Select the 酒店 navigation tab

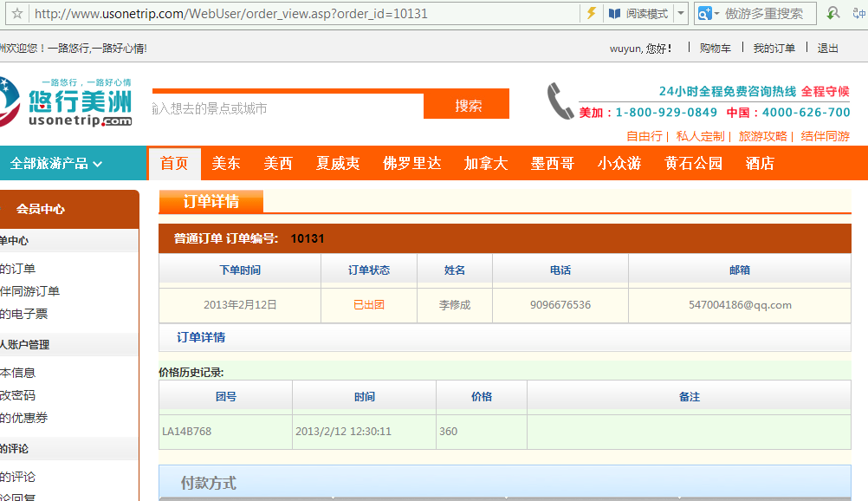[760, 164]
